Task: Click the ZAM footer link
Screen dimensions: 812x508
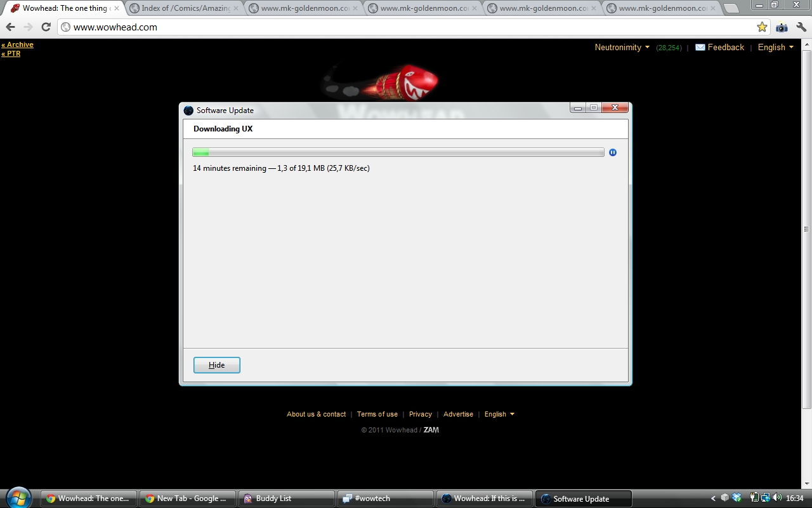Action: point(431,430)
